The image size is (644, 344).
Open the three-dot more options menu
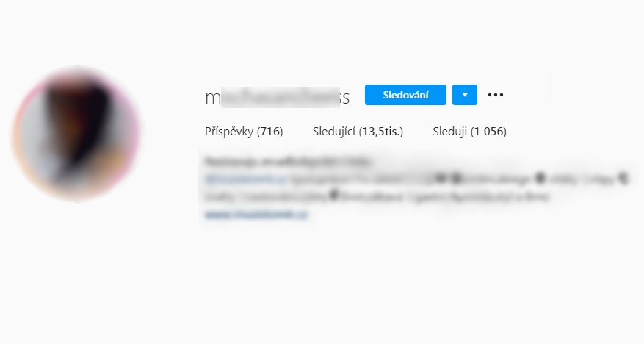[x=496, y=95]
